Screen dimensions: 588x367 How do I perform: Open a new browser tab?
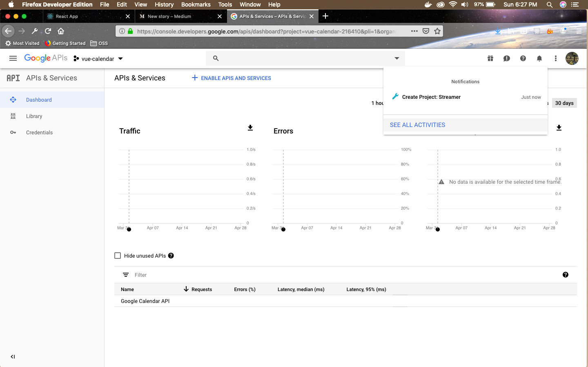[325, 16]
